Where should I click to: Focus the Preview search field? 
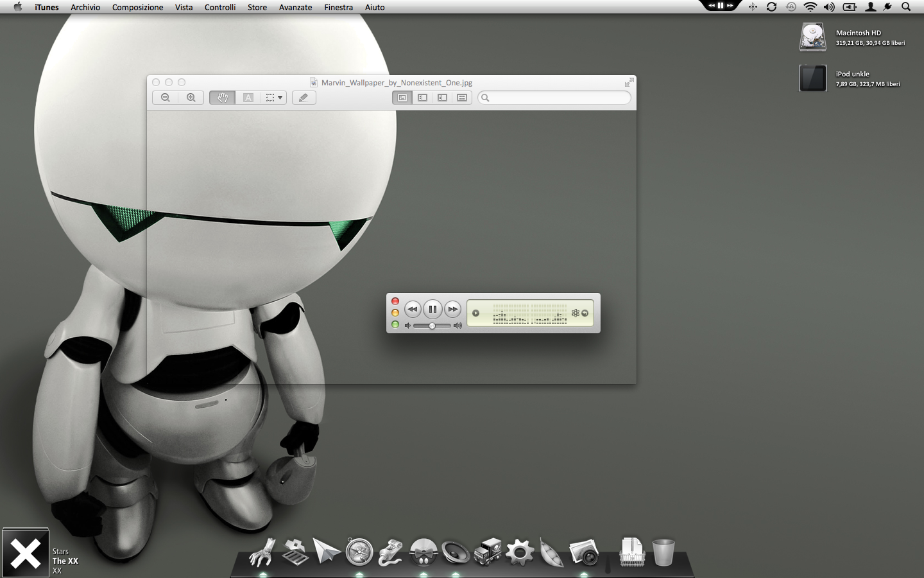[554, 98]
